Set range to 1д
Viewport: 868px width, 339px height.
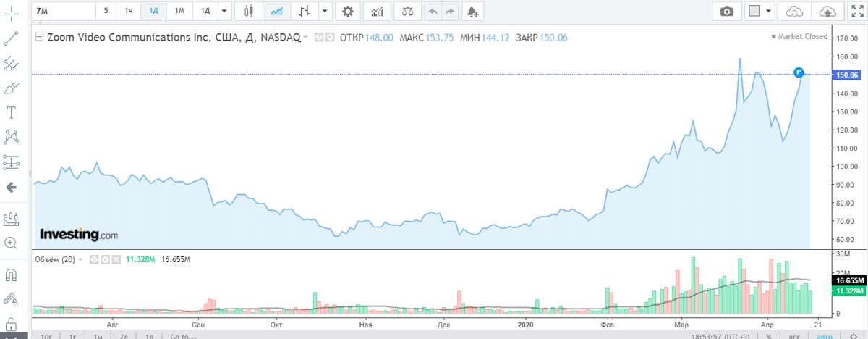click(x=149, y=335)
